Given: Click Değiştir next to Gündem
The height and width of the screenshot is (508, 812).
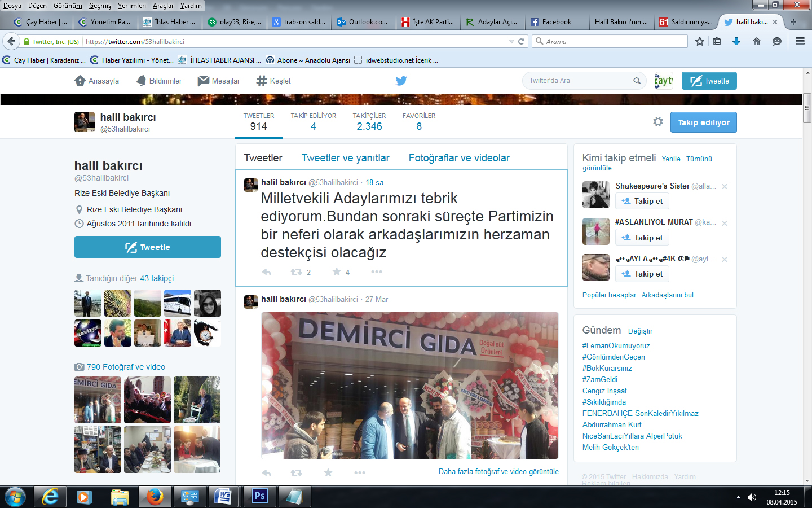Looking at the screenshot, I should coord(640,331).
